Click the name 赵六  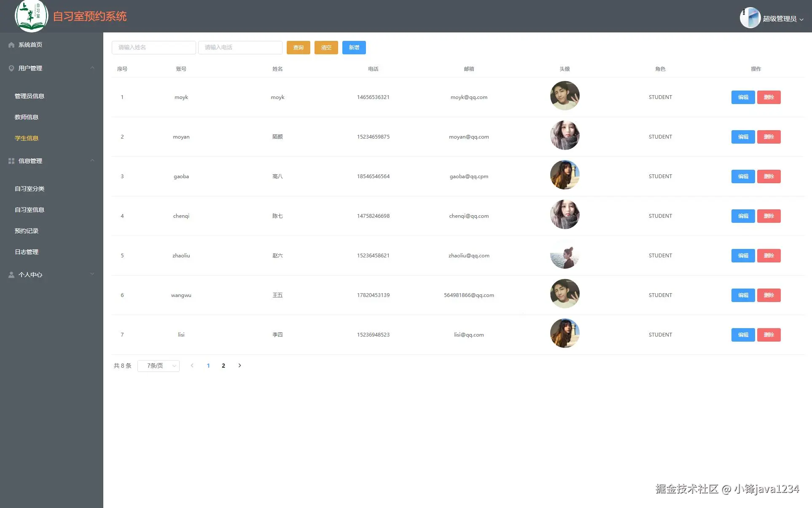[277, 256]
